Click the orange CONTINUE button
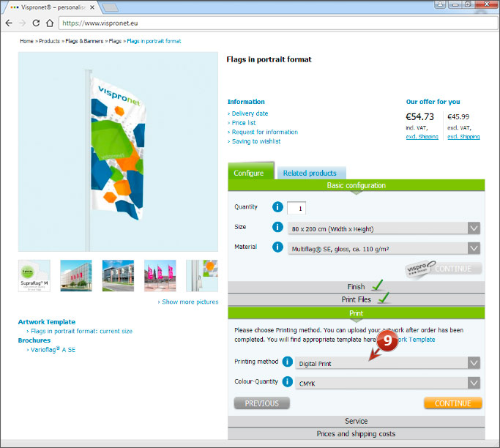This screenshot has height=448, width=500. (x=453, y=403)
